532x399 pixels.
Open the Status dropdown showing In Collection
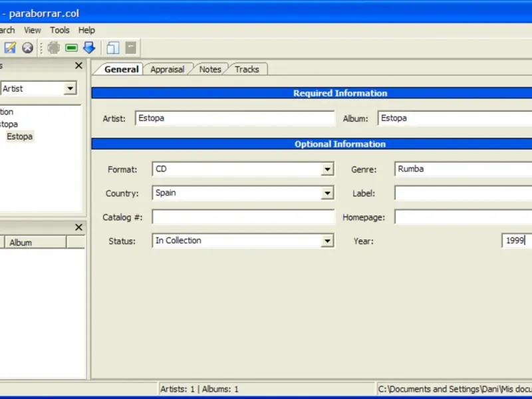point(327,241)
